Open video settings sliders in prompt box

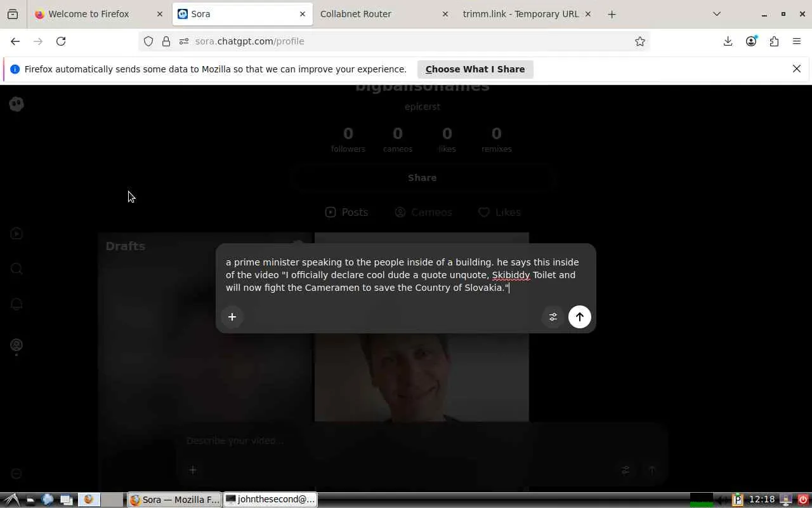pyautogui.click(x=553, y=317)
